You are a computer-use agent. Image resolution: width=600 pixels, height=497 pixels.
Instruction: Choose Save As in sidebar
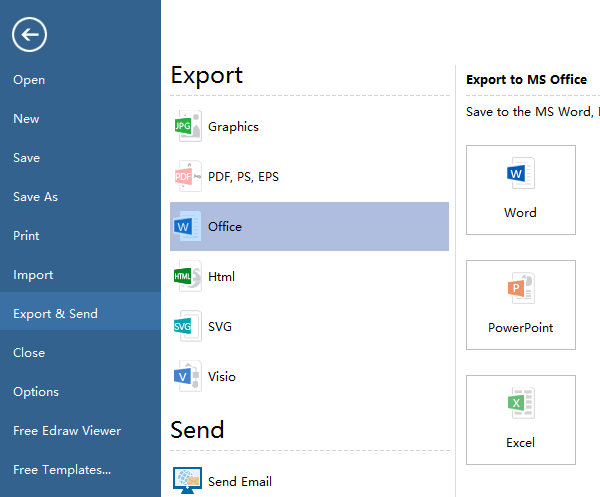(x=36, y=197)
